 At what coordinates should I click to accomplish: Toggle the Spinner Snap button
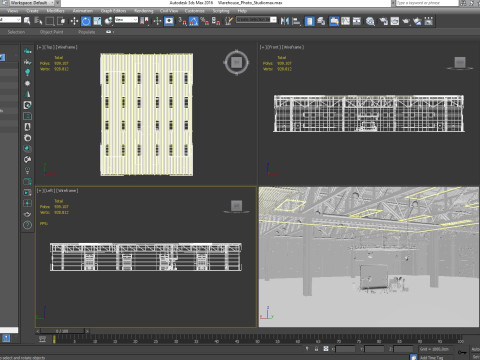[216, 21]
